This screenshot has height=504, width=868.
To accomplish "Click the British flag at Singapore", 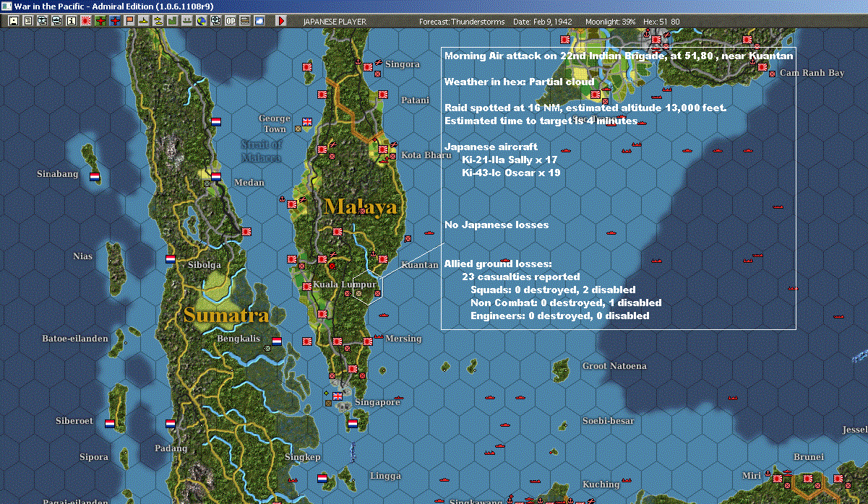I will pos(338,396).
